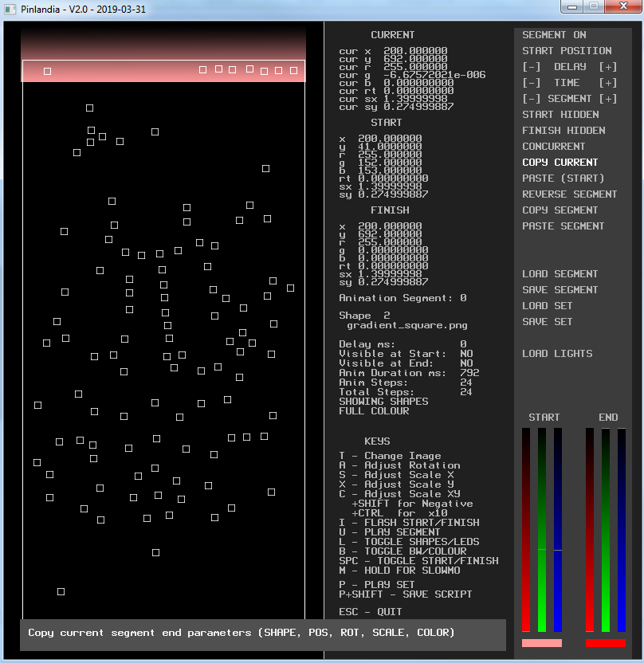Screen dimensions: 644x663
Task: Toggle the START HIDDEN option
Action: click(x=560, y=115)
